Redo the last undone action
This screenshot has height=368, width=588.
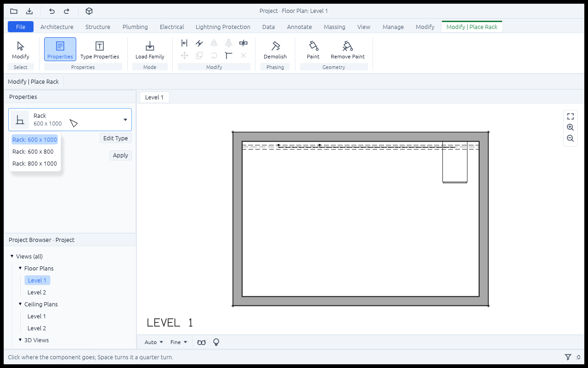67,11
